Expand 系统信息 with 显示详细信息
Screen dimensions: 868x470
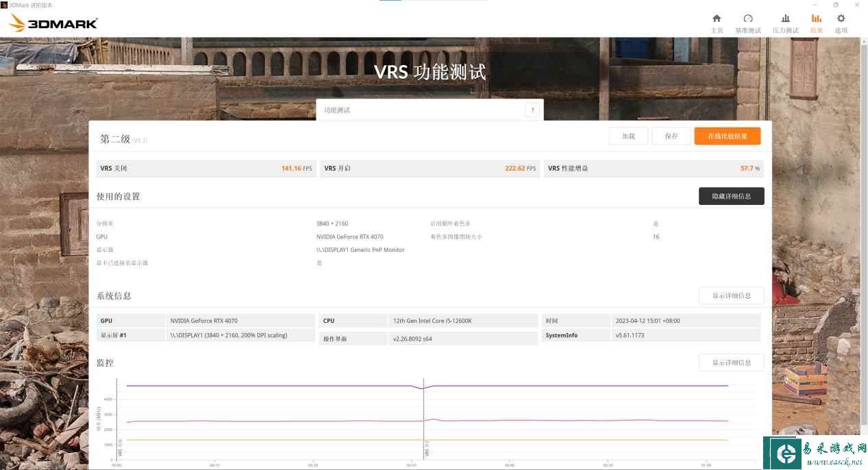coord(731,296)
